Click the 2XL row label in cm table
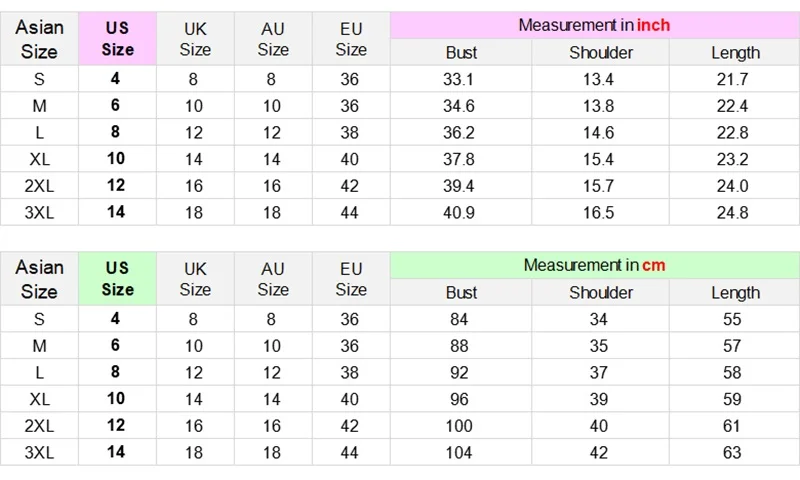Image resolution: width=800 pixels, height=480 pixels. (x=39, y=425)
